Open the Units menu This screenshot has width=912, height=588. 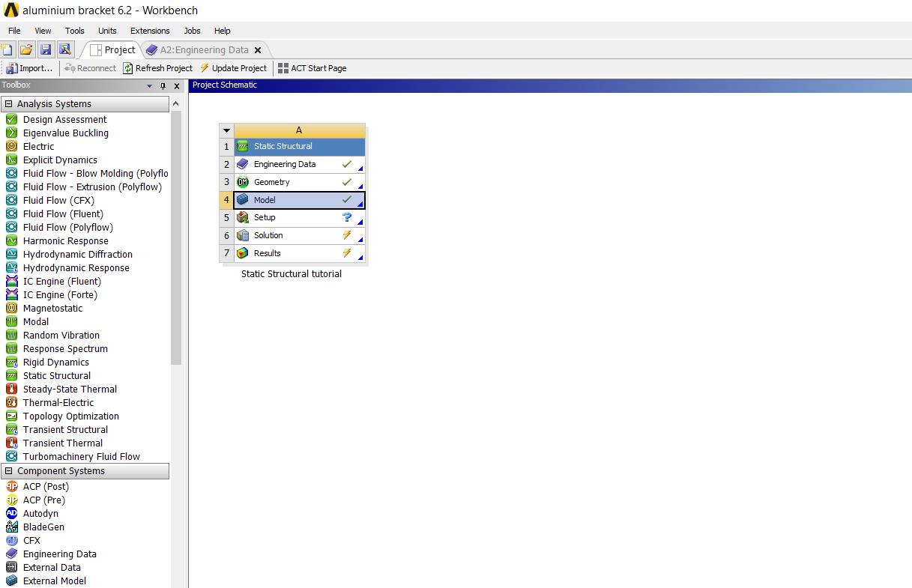point(107,31)
